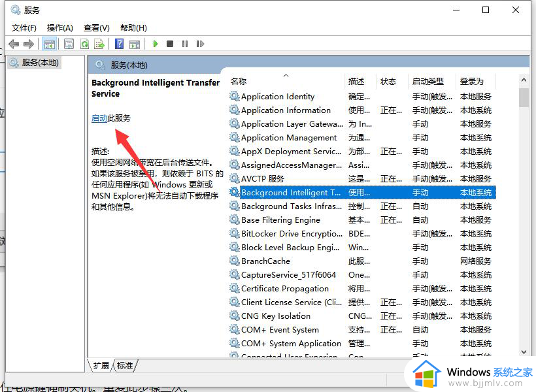Open the 帮助(H) menu

pos(133,28)
